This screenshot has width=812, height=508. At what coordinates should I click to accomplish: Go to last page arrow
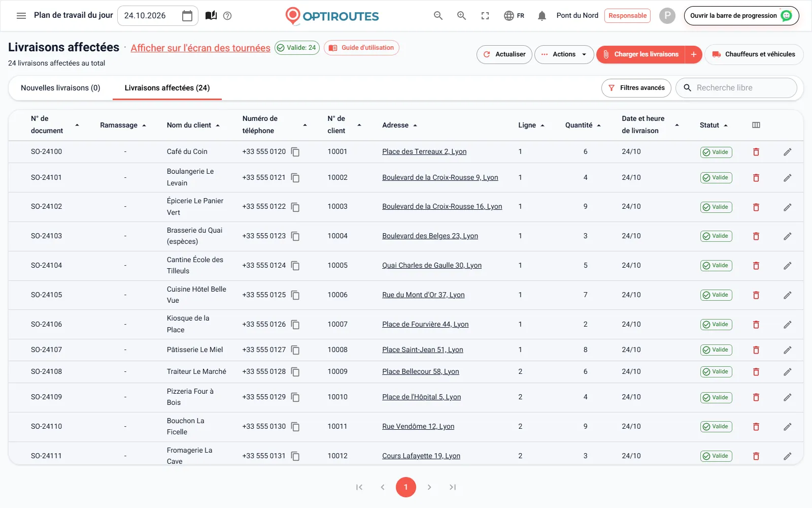coord(453,487)
